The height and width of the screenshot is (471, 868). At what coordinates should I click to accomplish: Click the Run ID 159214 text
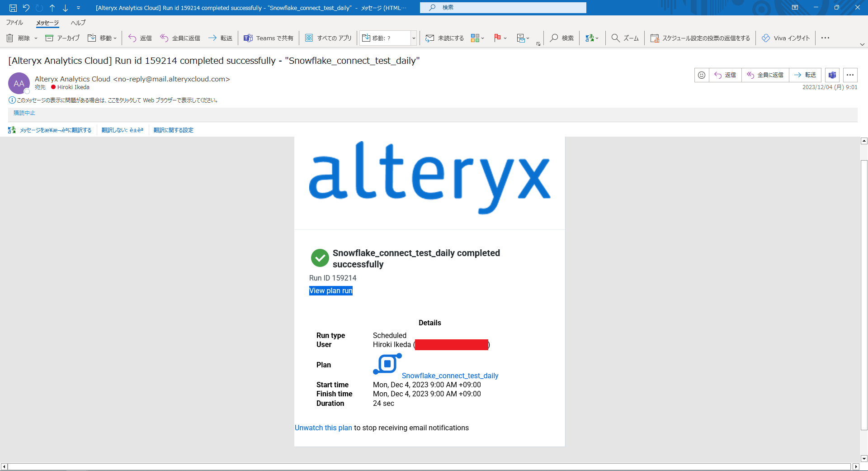click(333, 278)
